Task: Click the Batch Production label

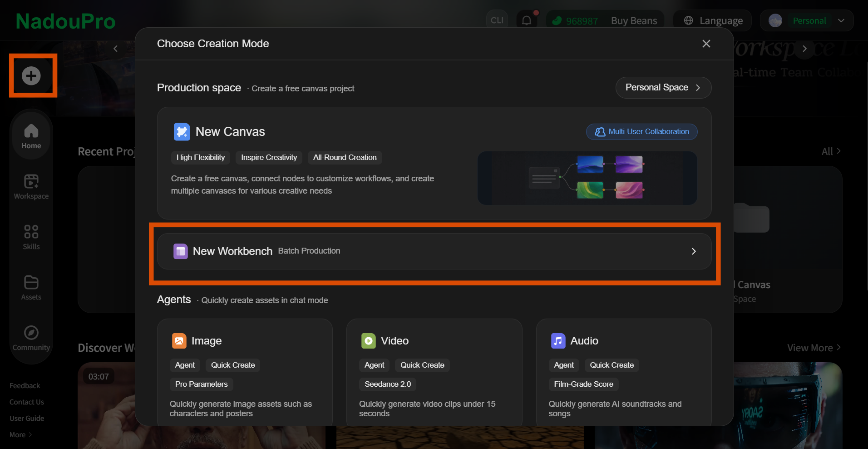Action: (x=309, y=251)
